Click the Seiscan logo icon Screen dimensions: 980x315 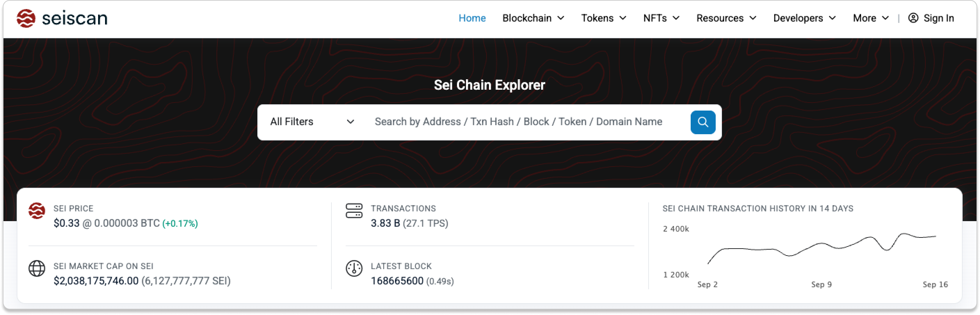[26, 18]
